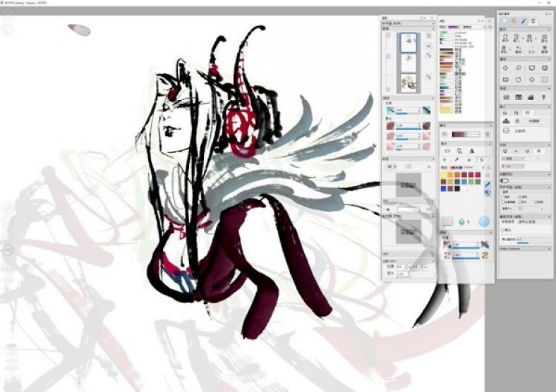Click the Undo curved-arrow icon
This screenshot has height=392, width=556.
pos(518,48)
